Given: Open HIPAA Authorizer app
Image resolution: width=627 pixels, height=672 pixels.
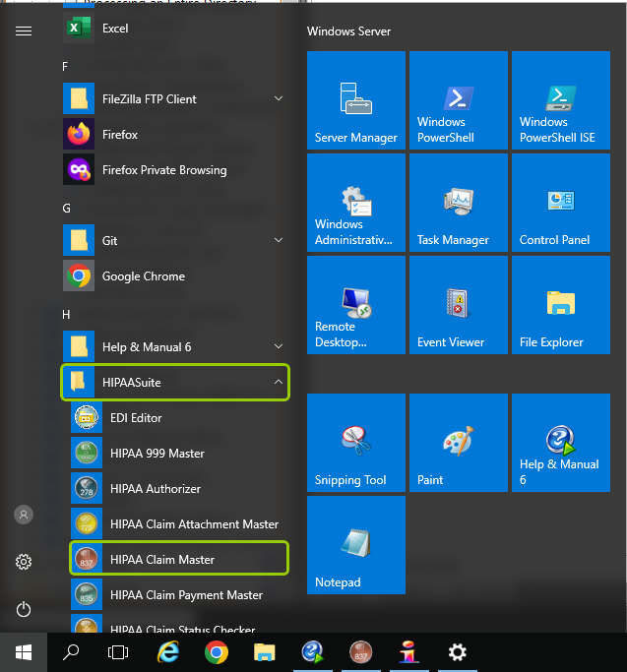Looking at the screenshot, I should 179,489.
